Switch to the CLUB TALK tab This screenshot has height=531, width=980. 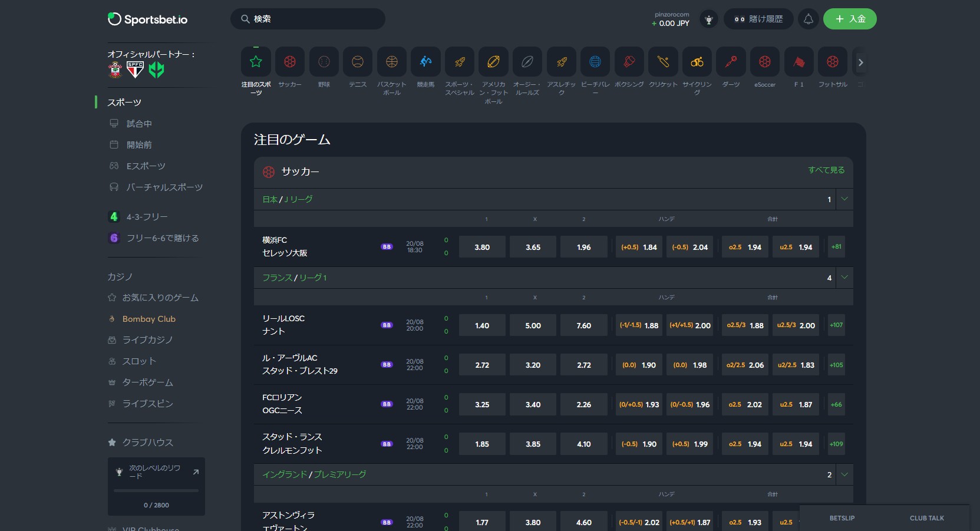926,518
